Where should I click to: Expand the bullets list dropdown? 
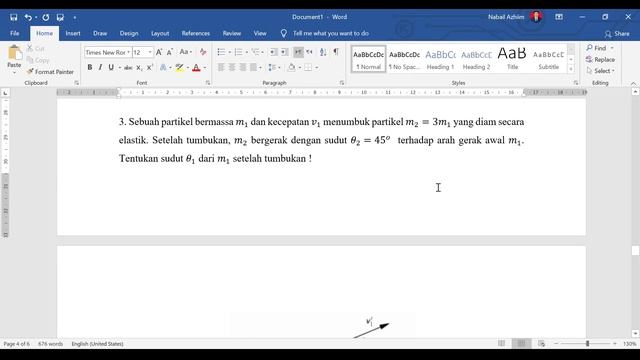(229, 52)
